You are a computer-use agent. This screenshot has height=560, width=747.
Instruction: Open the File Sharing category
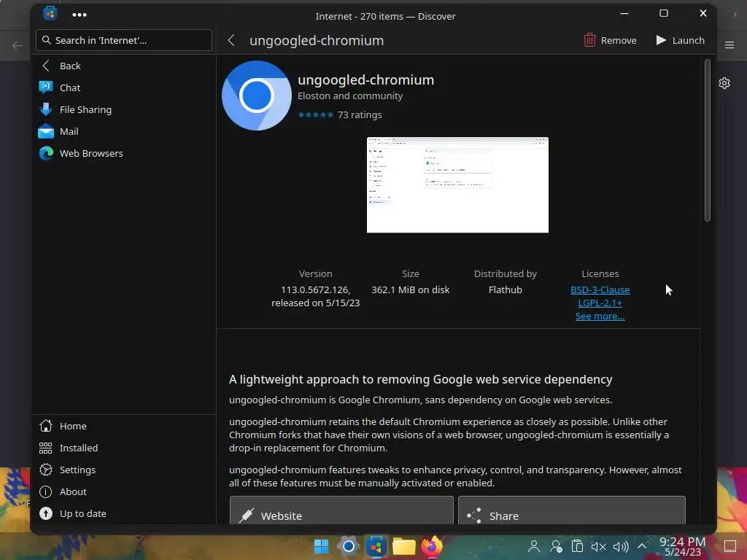[x=124, y=109]
